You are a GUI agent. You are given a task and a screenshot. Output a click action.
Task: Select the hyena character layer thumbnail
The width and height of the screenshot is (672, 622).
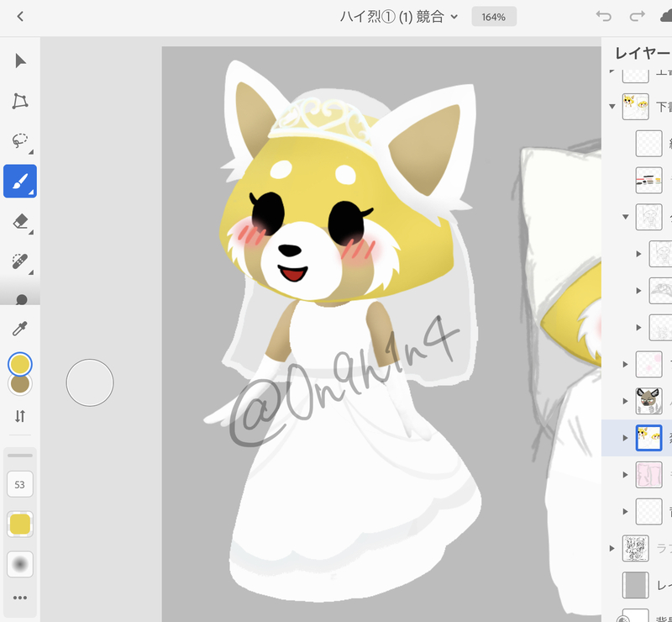coord(648,401)
